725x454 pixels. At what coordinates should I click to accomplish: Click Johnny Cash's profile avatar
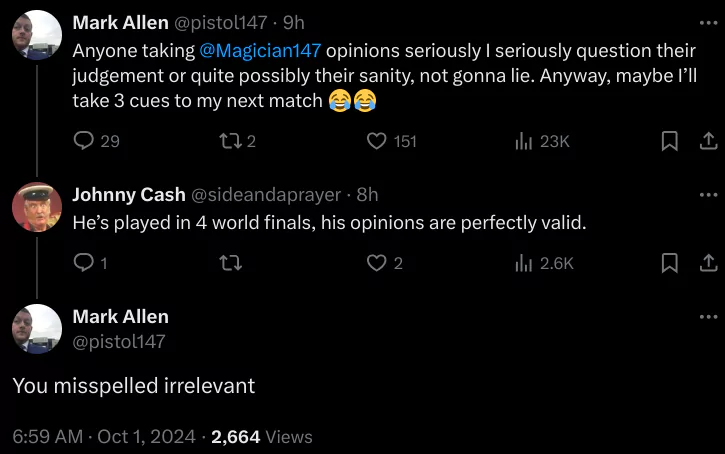(x=38, y=207)
